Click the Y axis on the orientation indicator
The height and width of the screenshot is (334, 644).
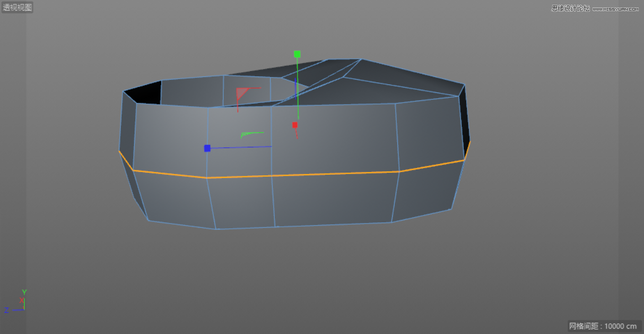pyautogui.click(x=23, y=292)
